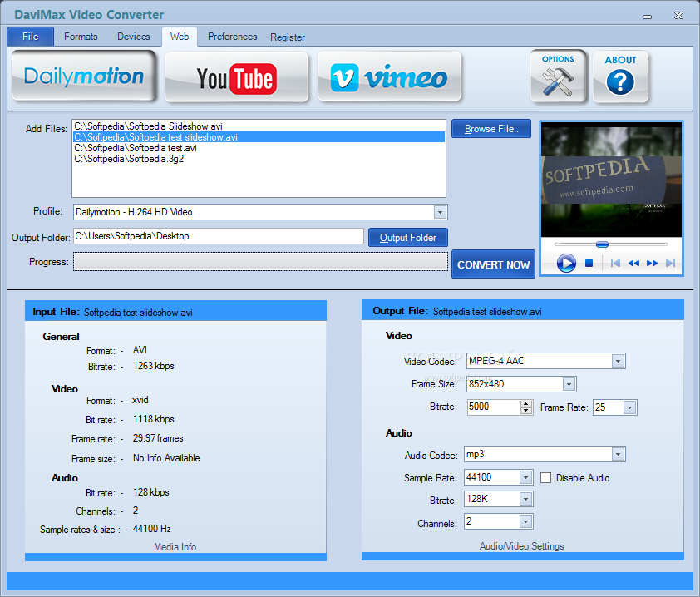Image resolution: width=700 pixels, height=597 pixels.
Task: Minimize the DaviMax window
Action: [x=648, y=17]
